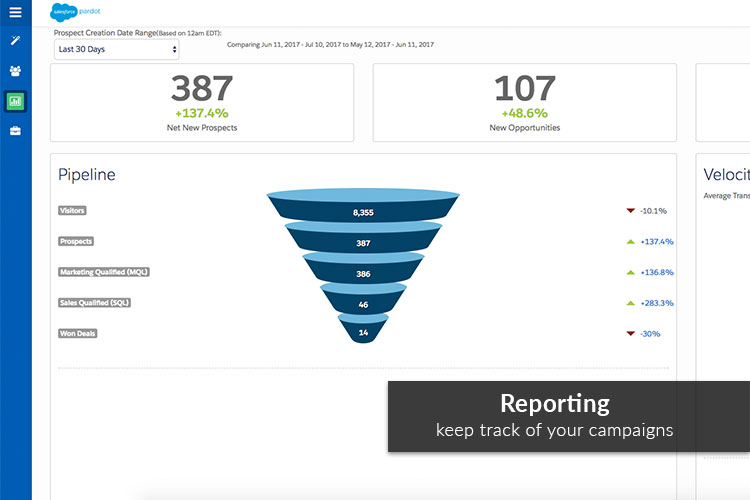The image size is (750, 500).
Task: Click the red down arrow beside -10.1%
Action: tap(630, 211)
